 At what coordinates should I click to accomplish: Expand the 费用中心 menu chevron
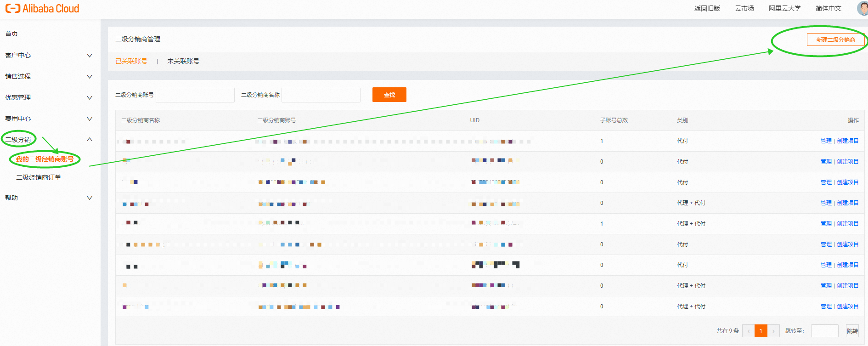pos(90,119)
